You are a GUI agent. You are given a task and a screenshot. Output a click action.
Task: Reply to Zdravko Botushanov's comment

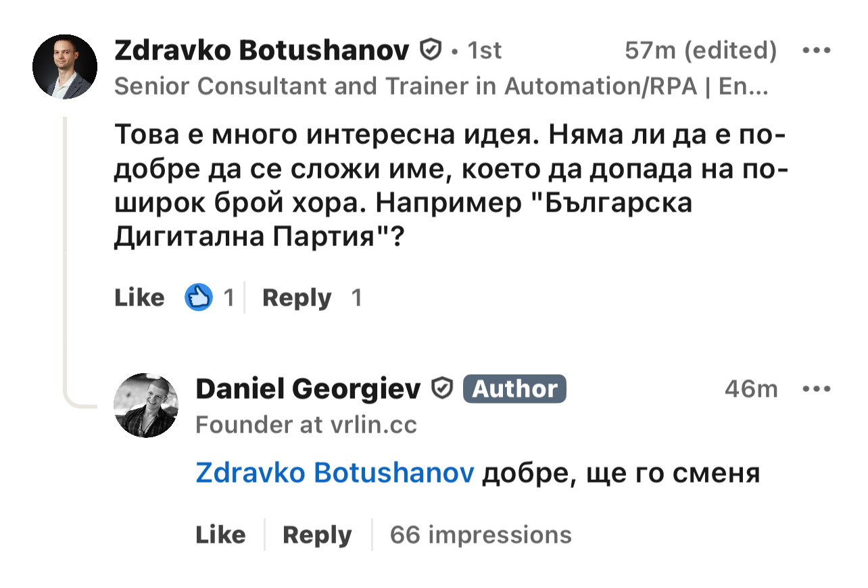(x=297, y=297)
